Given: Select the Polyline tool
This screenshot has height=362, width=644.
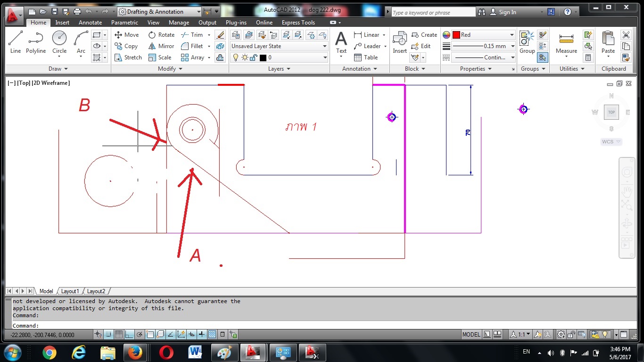Looking at the screenshot, I should tap(36, 42).
